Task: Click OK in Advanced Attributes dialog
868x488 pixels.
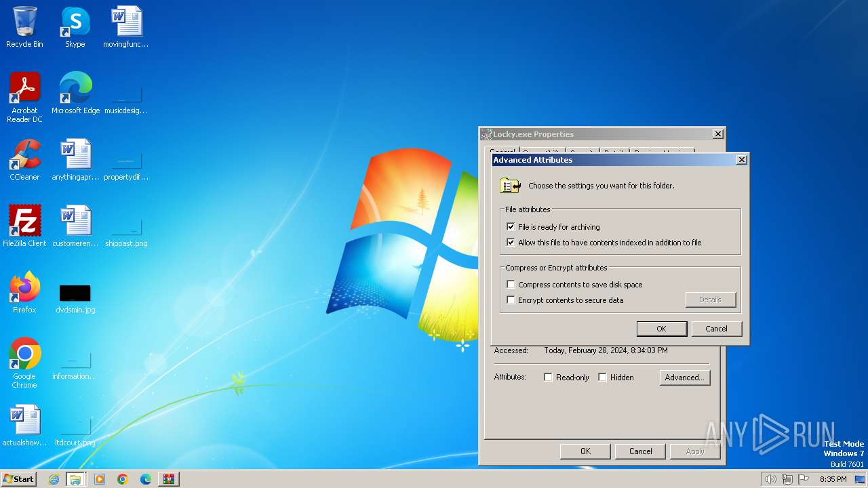Action: point(662,329)
